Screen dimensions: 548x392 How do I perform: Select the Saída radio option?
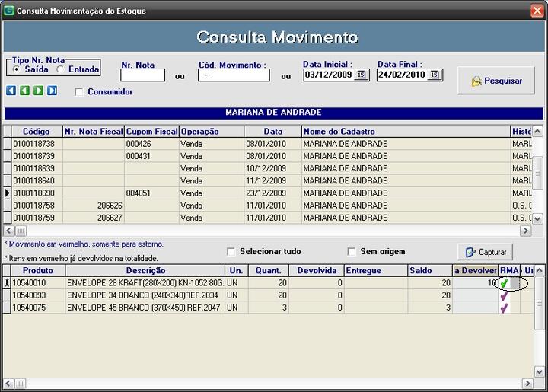(16, 69)
